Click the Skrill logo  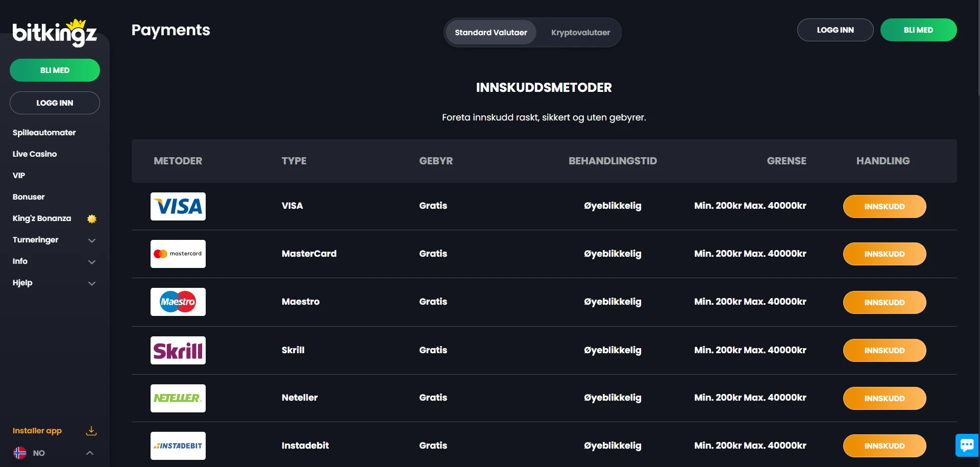[x=178, y=350]
